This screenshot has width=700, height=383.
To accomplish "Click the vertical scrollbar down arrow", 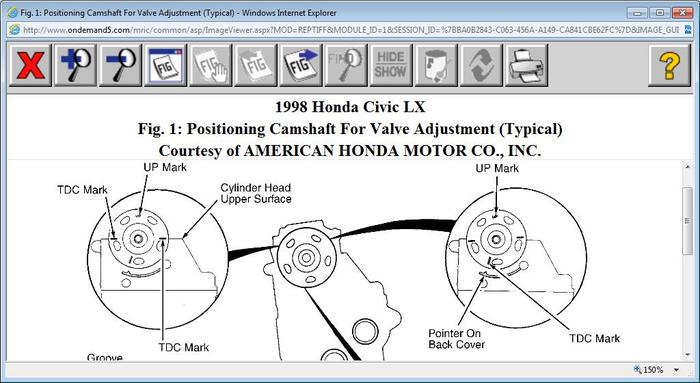I will 688,355.
